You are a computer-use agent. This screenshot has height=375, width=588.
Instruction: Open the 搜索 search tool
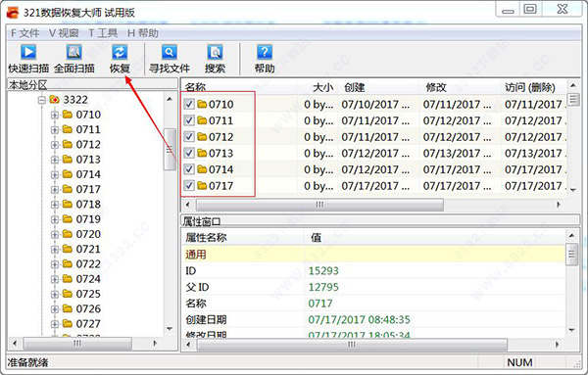tap(215, 59)
